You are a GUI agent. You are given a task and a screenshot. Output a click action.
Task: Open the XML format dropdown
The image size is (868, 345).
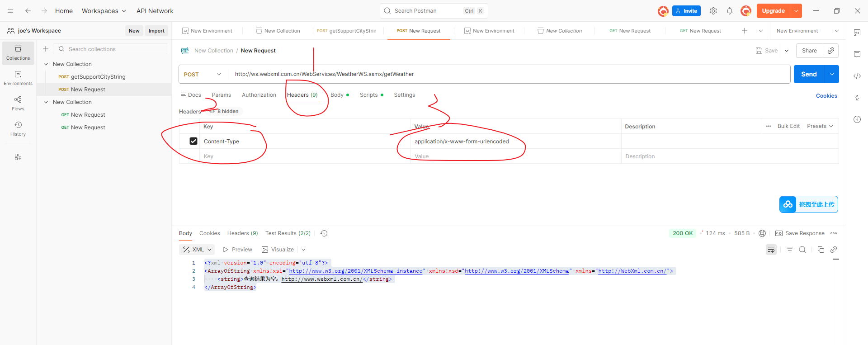point(197,250)
